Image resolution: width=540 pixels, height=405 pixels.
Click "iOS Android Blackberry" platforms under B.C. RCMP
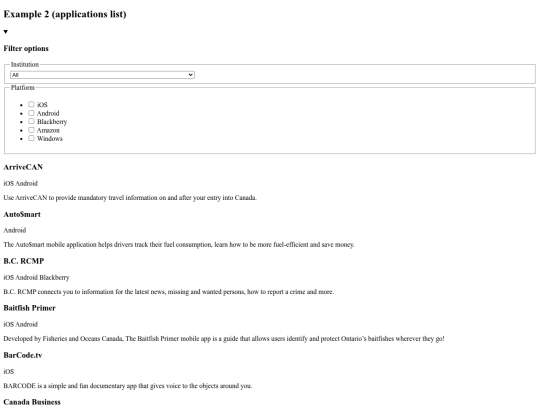[37, 277]
